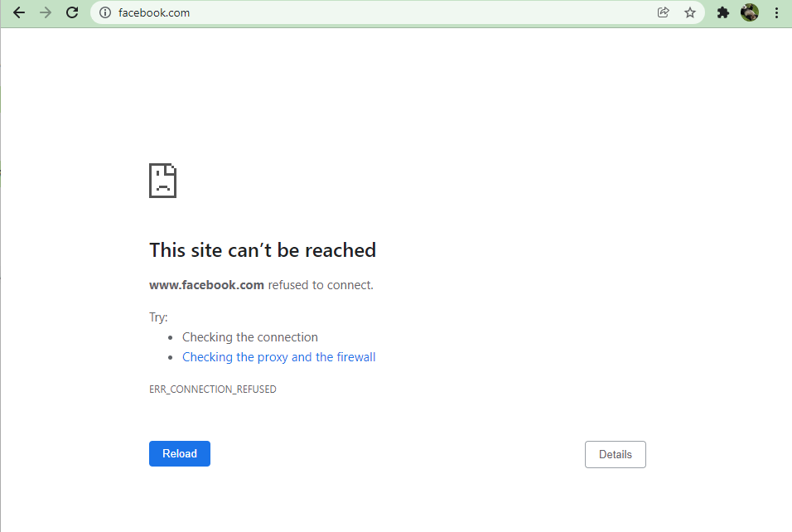Viewport: 792px width, 532px height.
Task: Reload the page via toolbar refresh icon
Action: (72, 12)
